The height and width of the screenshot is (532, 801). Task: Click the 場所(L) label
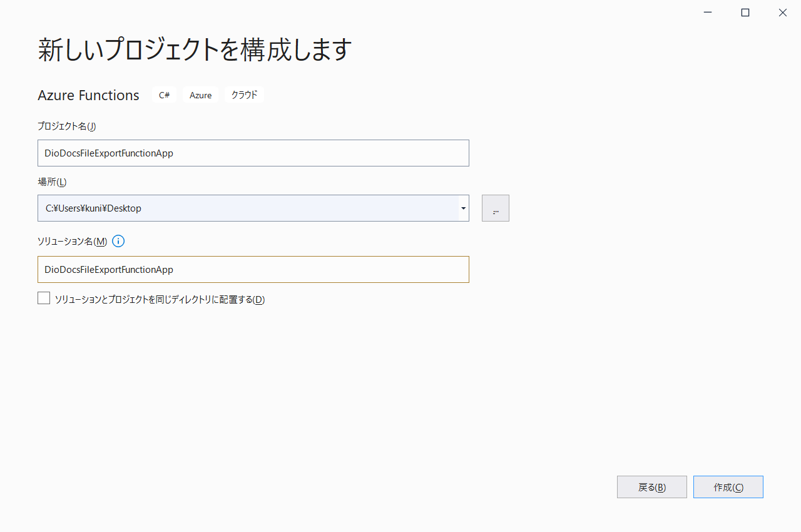click(52, 182)
